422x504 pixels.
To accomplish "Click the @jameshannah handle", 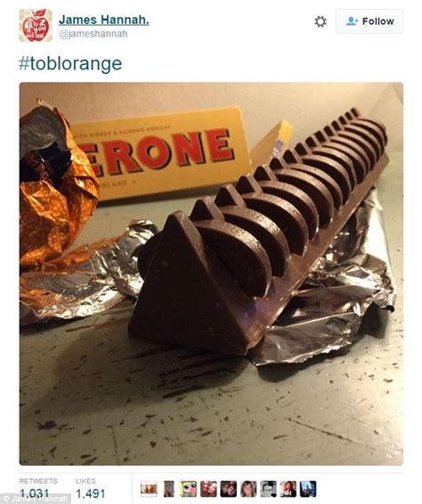I will pos(93,34).
